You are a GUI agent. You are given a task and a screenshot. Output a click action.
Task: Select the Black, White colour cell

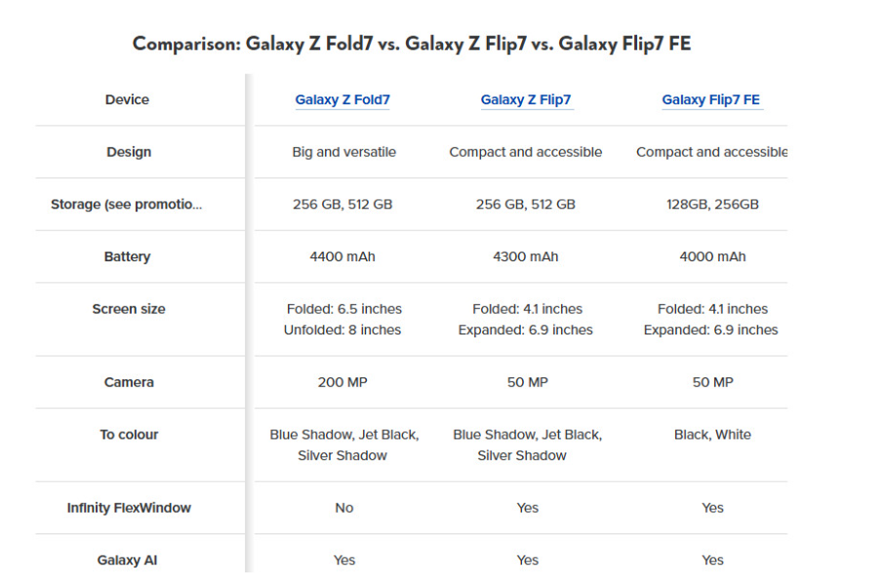712,435
